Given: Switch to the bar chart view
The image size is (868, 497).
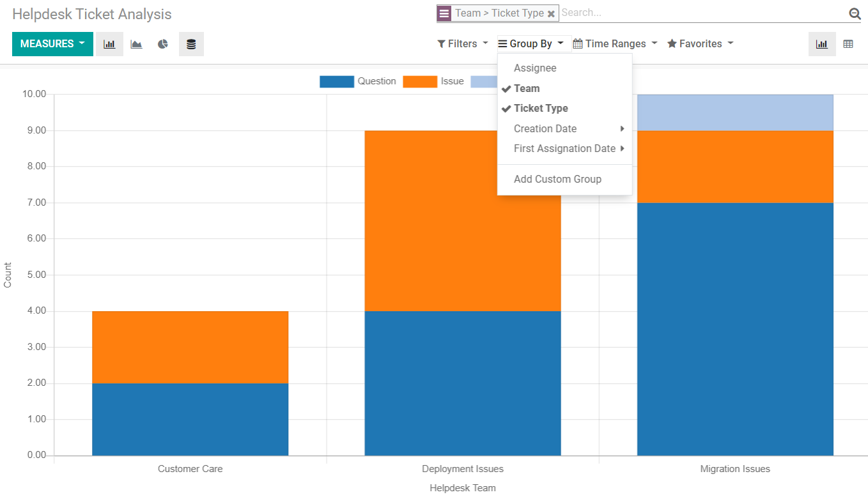Looking at the screenshot, I should (x=109, y=43).
